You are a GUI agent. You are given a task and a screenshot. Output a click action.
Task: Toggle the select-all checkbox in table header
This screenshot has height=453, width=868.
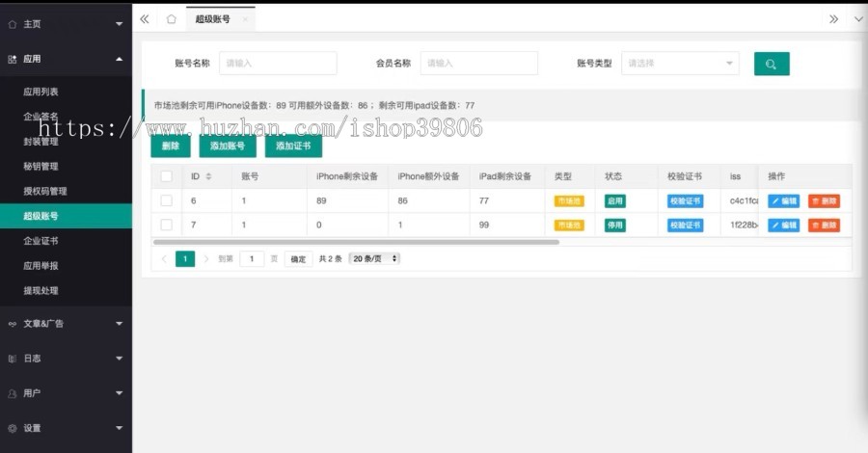click(x=166, y=176)
